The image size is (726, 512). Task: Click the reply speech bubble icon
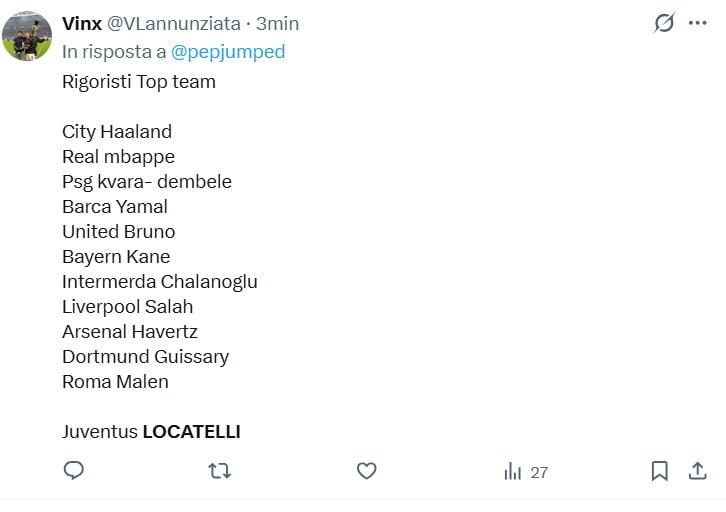73,471
